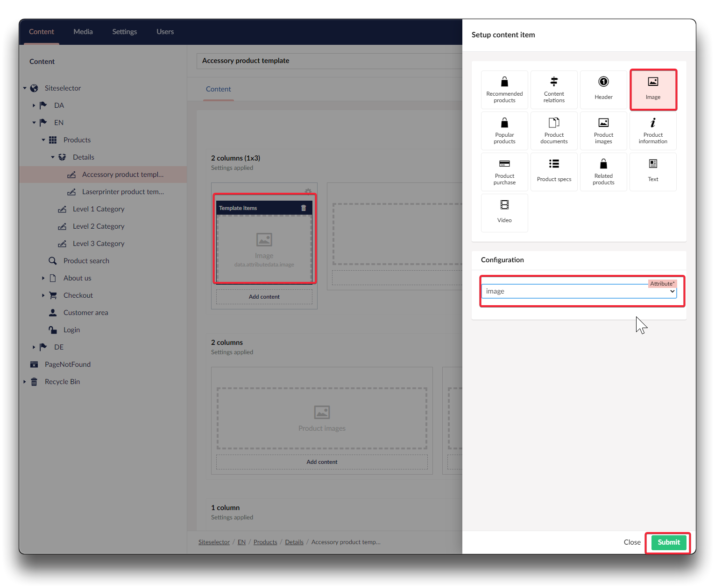The image size is (715, 588).
Task: Expand the Recycle Bin node
Action: click(x=25, y=382)
